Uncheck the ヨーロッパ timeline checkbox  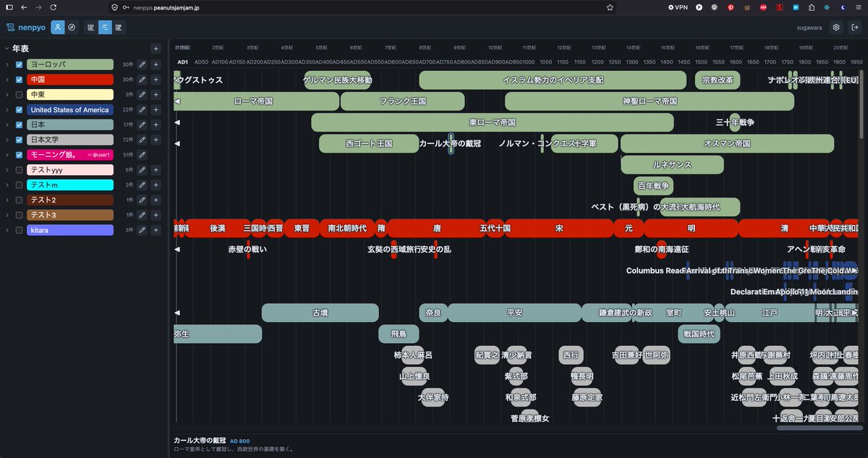tap(20, 64)
